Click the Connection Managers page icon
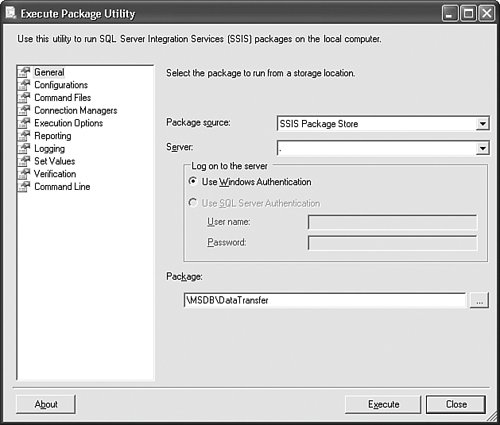The image size is (500, 425). [x=24, y=110]
